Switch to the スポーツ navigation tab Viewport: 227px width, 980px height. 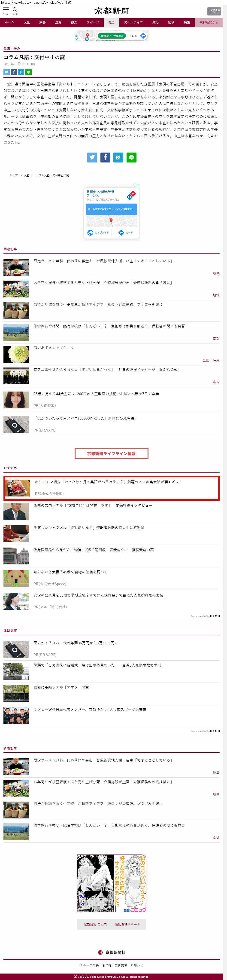coord(92,22)
